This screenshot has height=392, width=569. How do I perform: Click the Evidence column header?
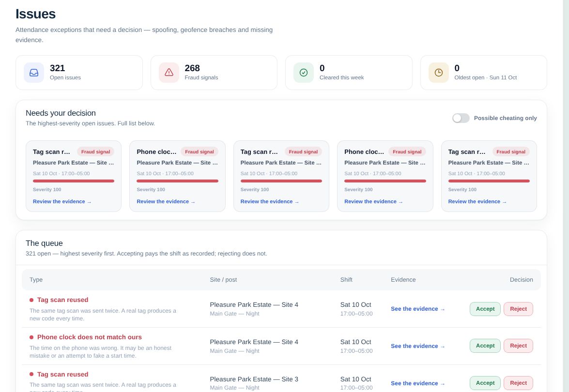(x=403, y=280)
